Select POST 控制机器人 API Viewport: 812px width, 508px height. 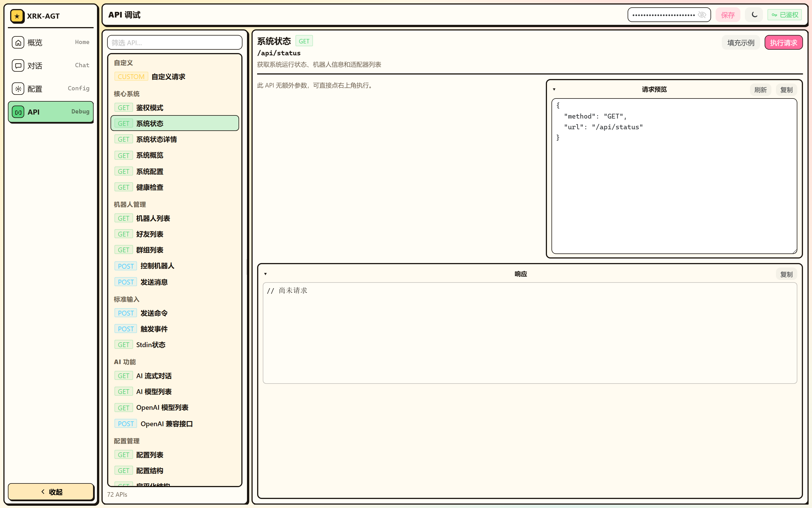coord(175,266)
